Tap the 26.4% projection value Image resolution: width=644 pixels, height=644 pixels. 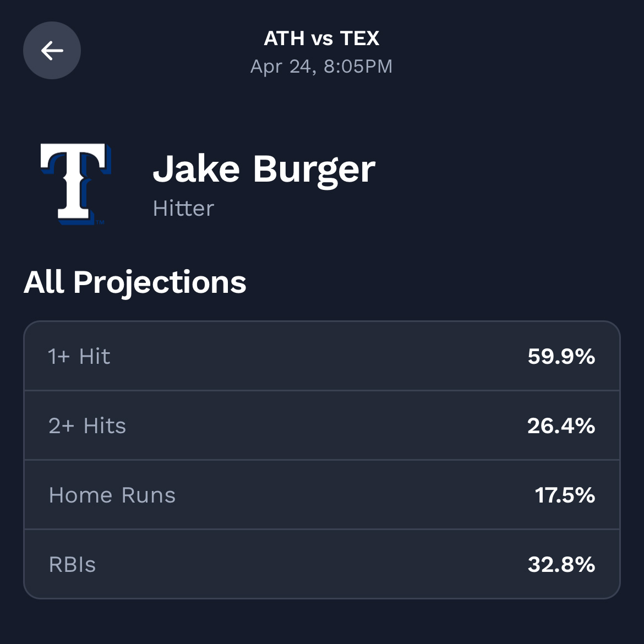[x=561, y=426]
